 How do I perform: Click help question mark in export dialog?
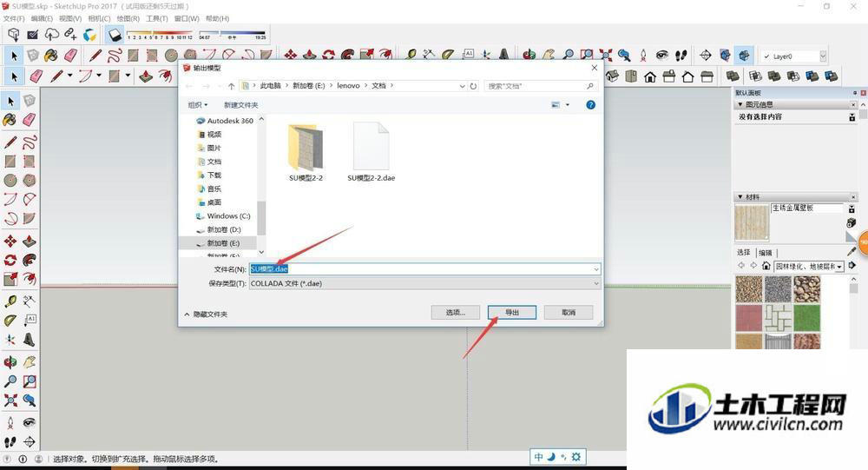pyautogui.click(x=590, y=105)
